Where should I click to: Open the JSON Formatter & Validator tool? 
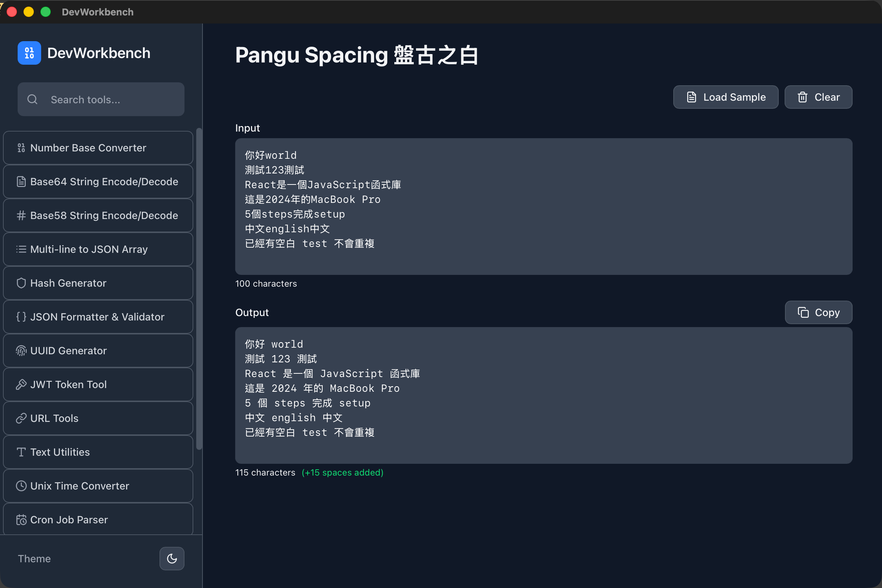[97, 316]
